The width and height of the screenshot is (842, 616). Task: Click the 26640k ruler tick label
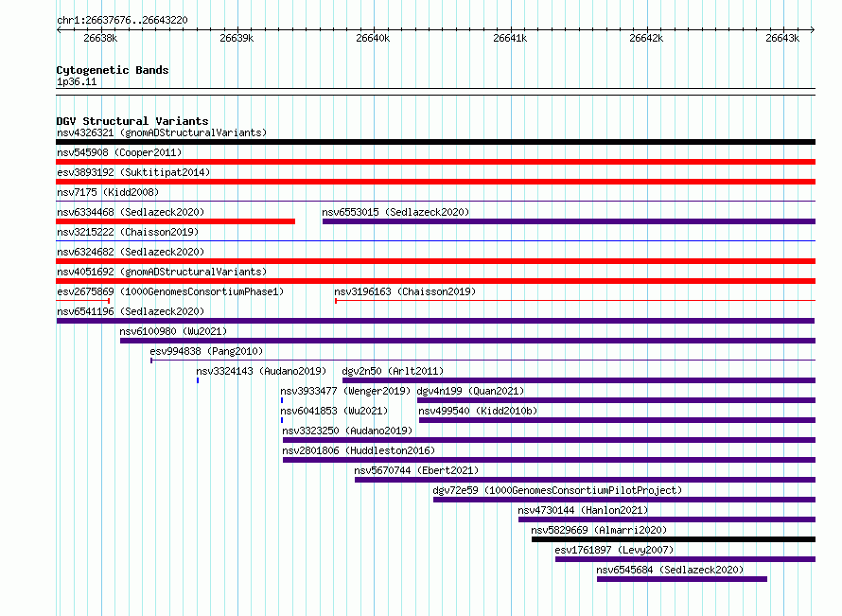[373, 39]
